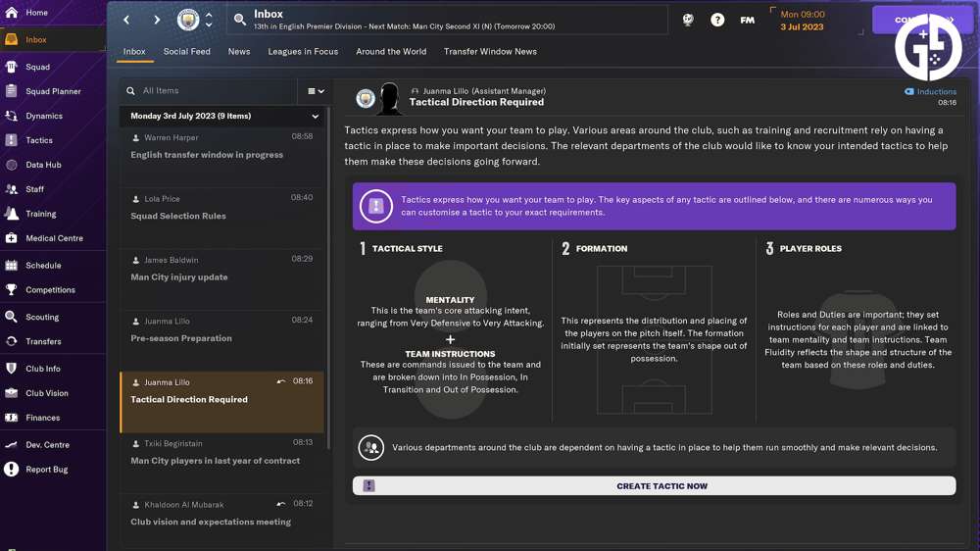Image resolution: width=980 pixels, height=551 pixels.
Task: Open the Data Hub icon
Action: tap(11, 165)
